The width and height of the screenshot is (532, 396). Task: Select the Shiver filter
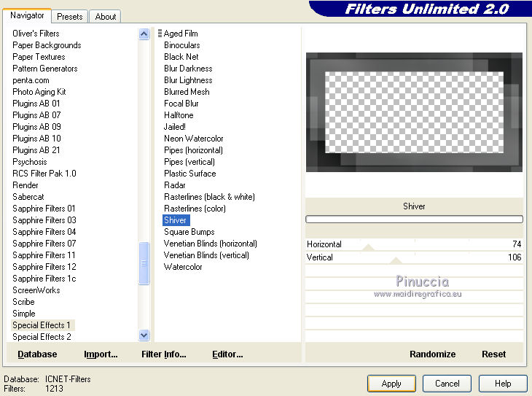[x=176, y=220]
